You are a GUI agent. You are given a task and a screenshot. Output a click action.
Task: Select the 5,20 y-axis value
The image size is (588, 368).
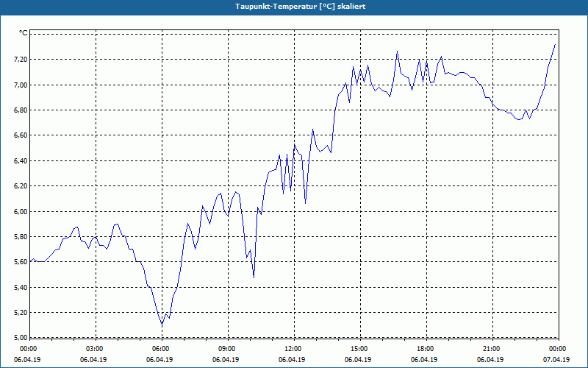pyautogui.click(x=21, y=312)
